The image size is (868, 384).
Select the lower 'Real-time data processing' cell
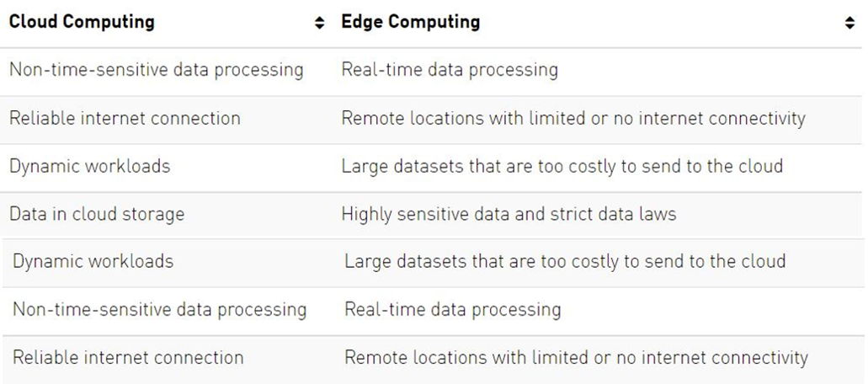pyautogui.click(x=453, y=309)
